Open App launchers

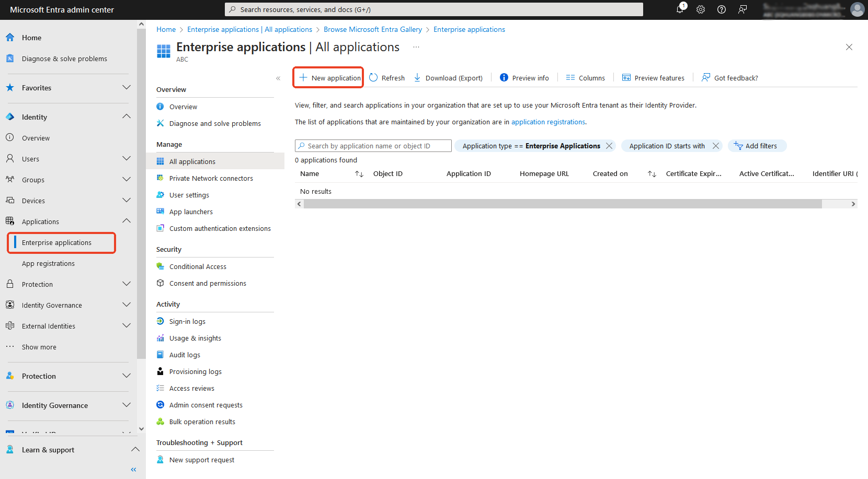[191, 212]
